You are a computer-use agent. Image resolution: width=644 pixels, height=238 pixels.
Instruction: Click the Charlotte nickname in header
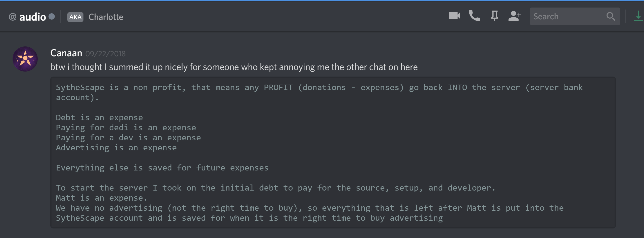[x=106, y=17]
